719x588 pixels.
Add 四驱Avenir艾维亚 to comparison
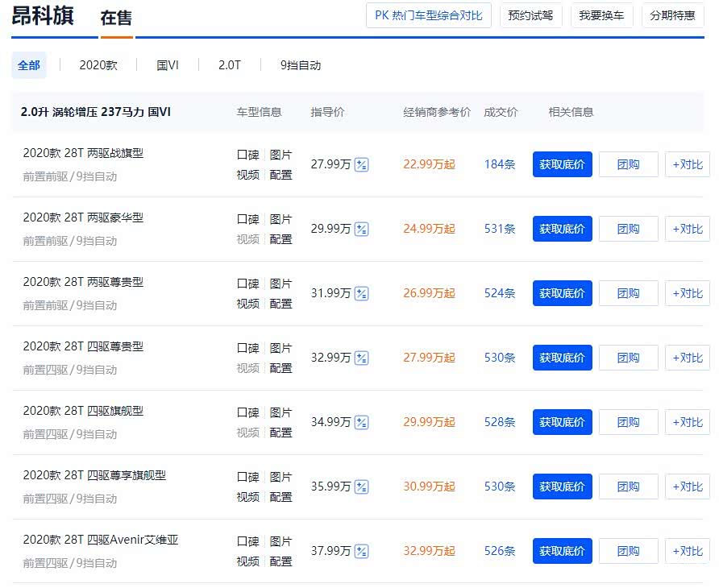(x=688, y=551)
